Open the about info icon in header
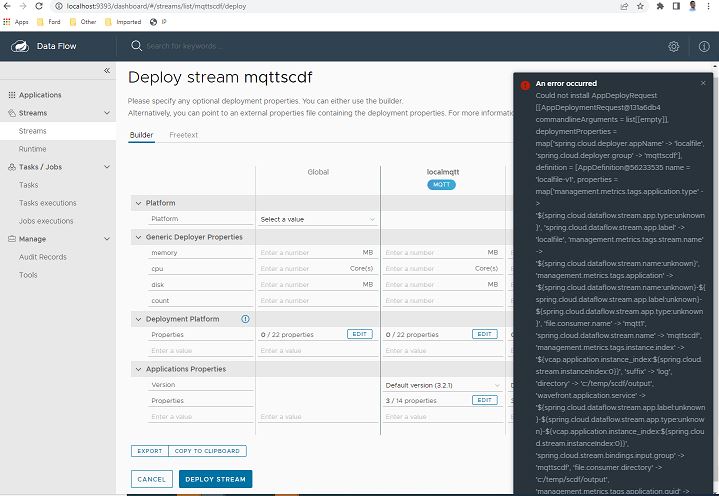This screenshot has width=719, height=496. pos(704,46)
